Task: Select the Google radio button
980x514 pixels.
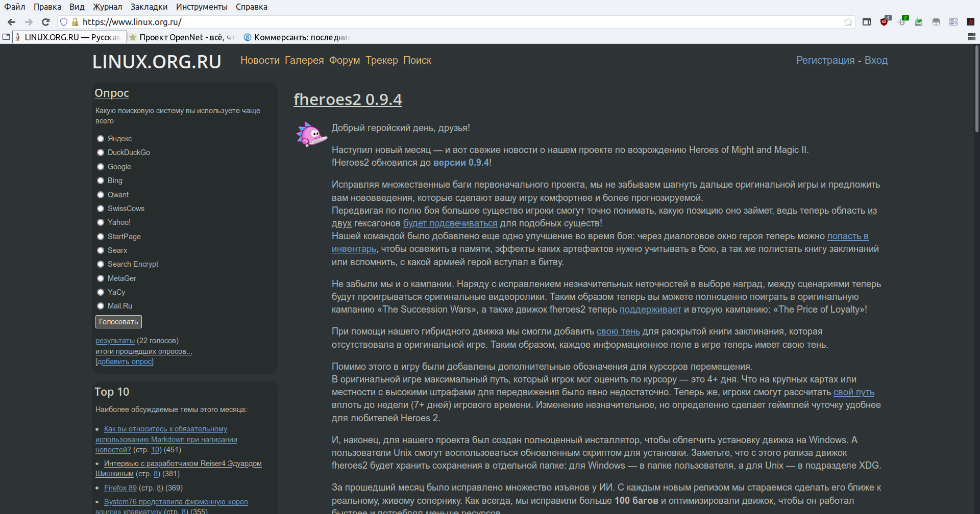Action: [x=101, y=167]
